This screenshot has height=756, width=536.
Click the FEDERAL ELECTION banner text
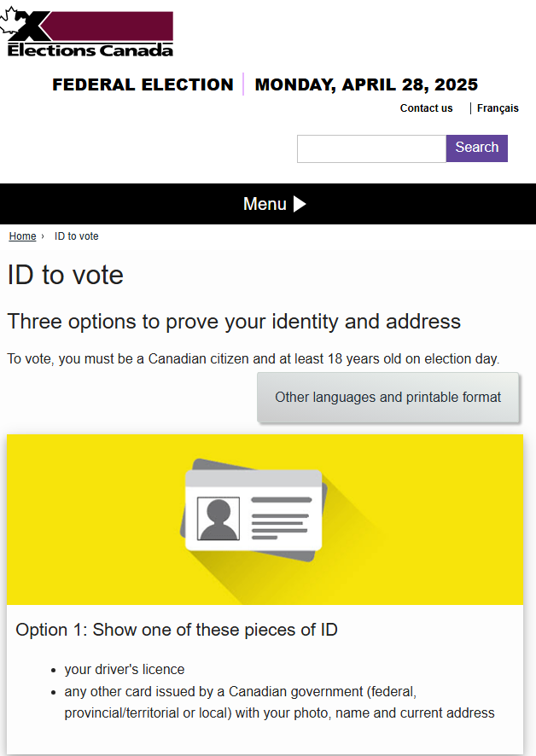pyautogui.click(x=143, y=84)
